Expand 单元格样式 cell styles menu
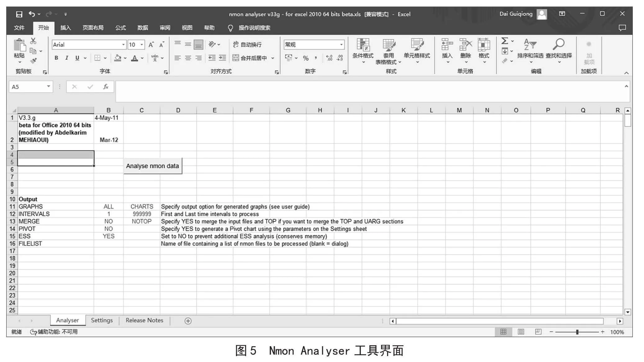Screen dimensions: 644x362 pos(417,52)
